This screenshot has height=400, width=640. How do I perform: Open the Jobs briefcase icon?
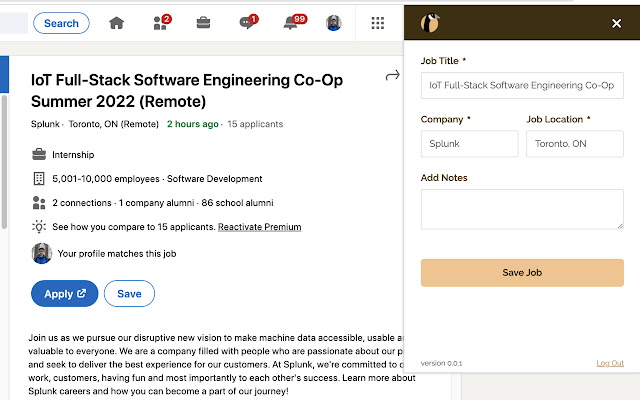point(203,23)
